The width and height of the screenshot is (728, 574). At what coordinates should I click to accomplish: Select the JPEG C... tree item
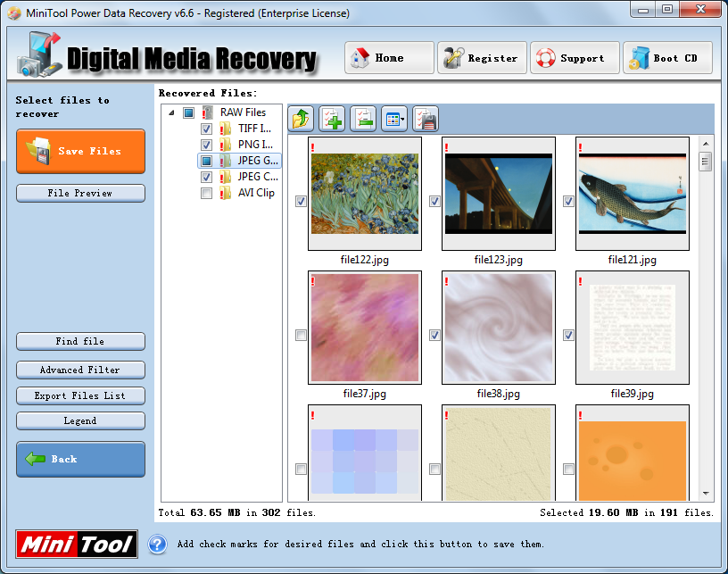click(x=258, y=177)
